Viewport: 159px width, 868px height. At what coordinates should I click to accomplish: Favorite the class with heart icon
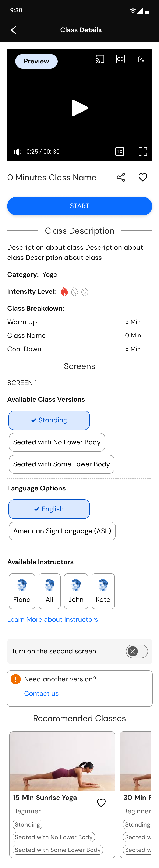[143, 178]
